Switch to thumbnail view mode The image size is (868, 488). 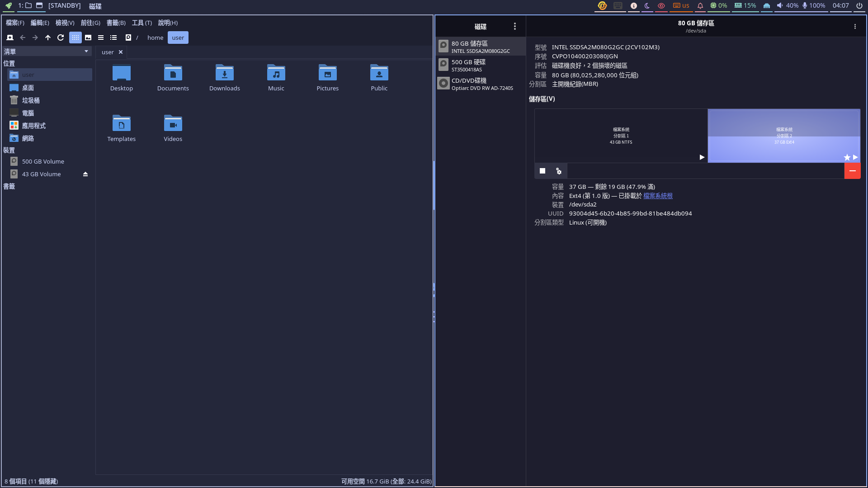pos(88,38)
